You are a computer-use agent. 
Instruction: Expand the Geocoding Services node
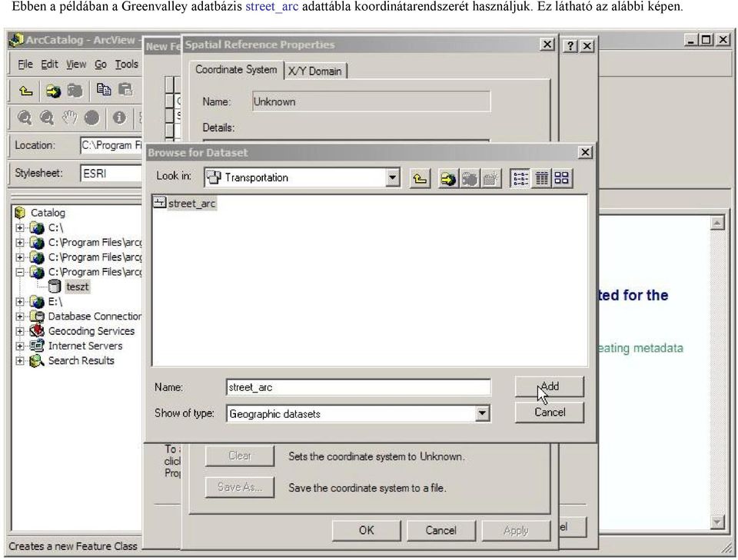pos(20,331)
